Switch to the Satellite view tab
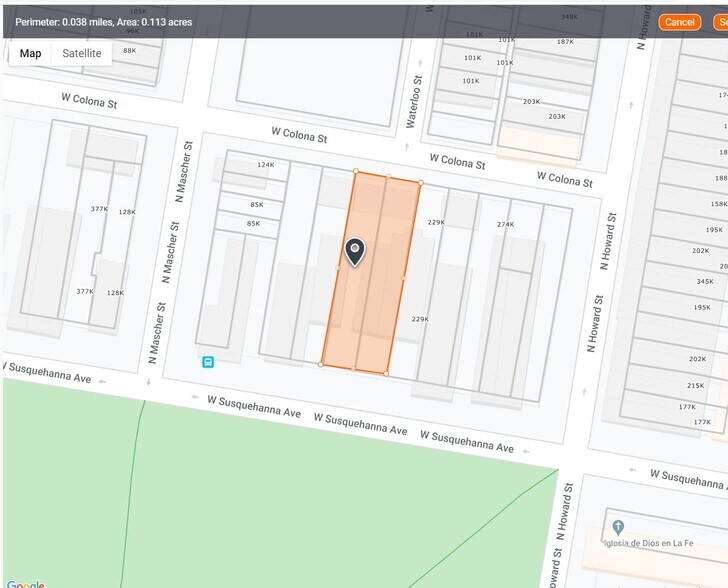The image size is (728, 588). pyautogui.click(x=81, y=53)
